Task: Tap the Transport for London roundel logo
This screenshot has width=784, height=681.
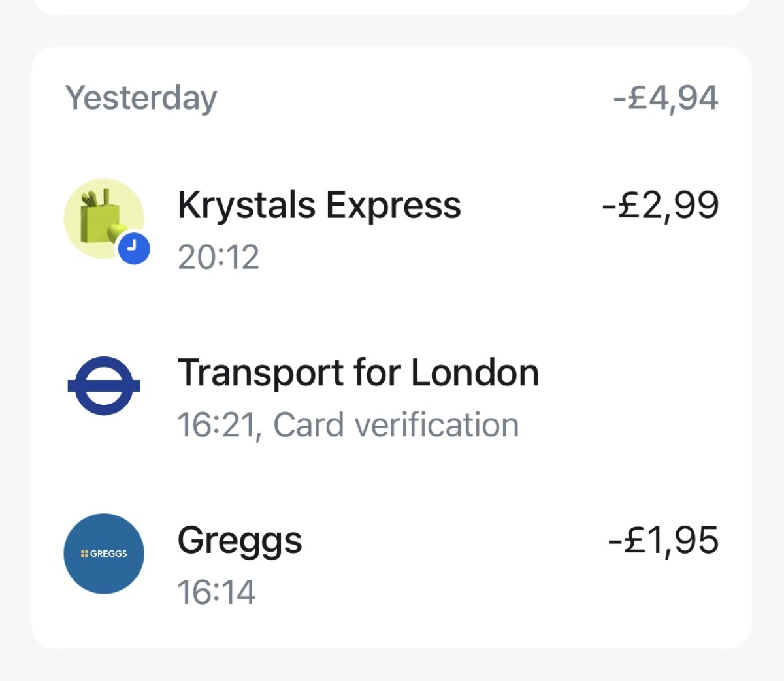Action: tap(104, 385)
